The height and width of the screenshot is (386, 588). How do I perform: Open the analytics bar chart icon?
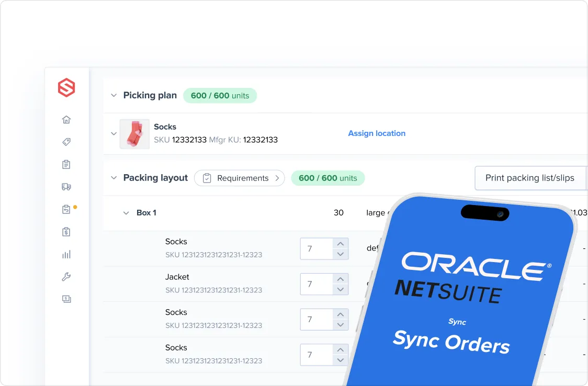point(66,254)
